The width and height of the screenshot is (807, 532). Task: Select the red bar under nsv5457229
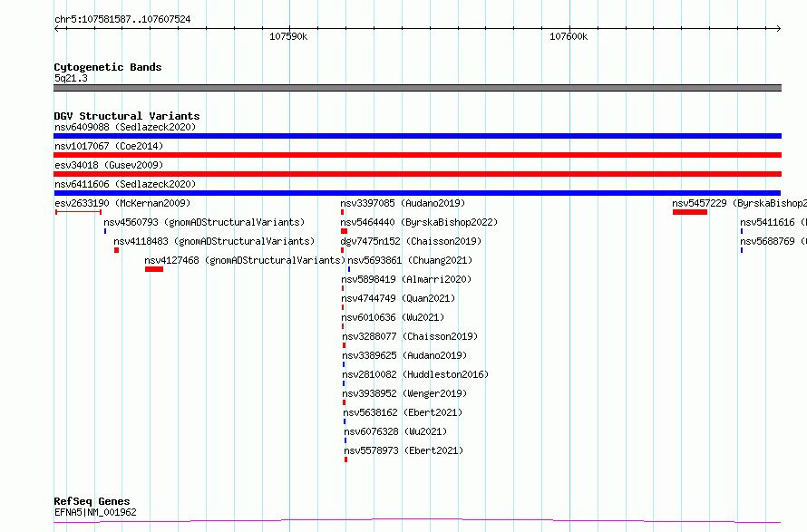pos(690,212)
